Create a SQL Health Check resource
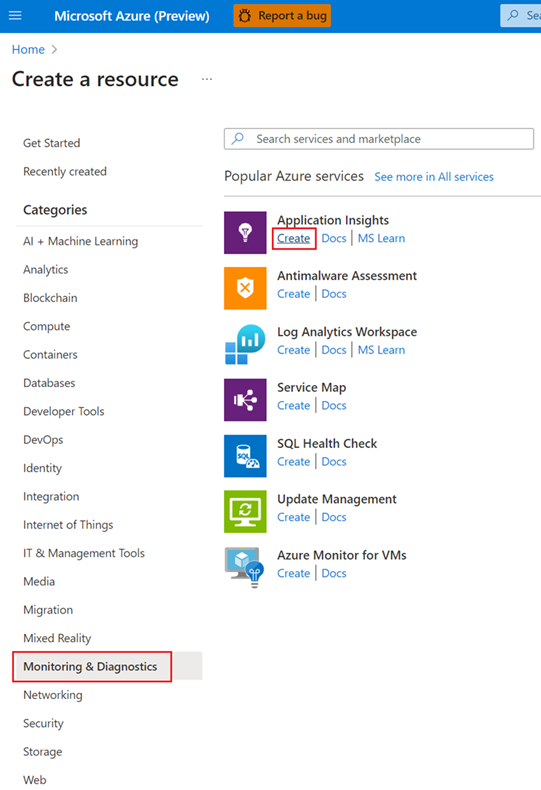The height and width of the screenshot is (790, 541). click(x=294, y=462)
